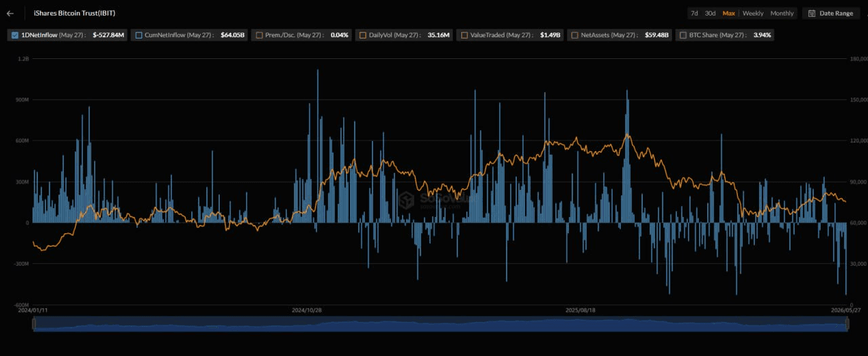Go back using the left arrow icon

tap(10, 13)
